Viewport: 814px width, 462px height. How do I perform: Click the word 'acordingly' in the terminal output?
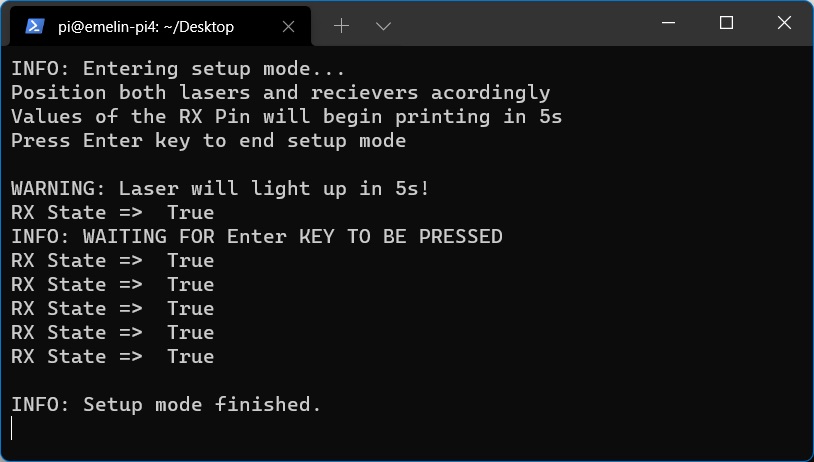pos(491,93)
